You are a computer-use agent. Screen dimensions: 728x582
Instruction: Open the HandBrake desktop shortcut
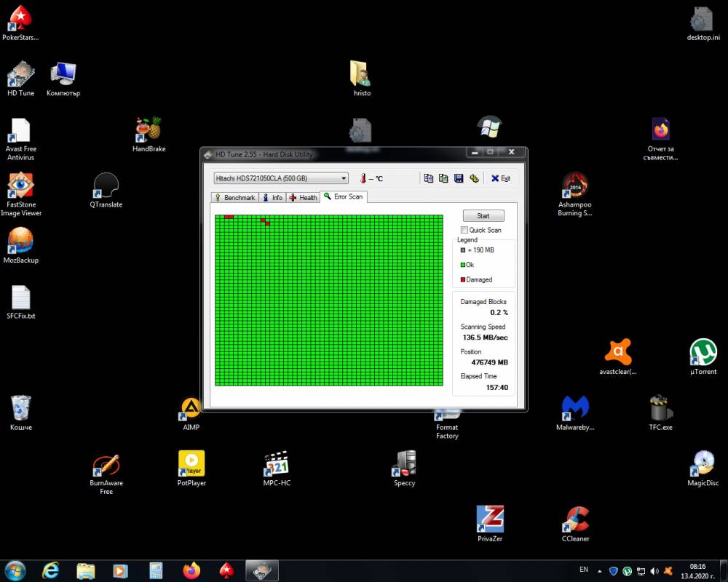point(149,134)
